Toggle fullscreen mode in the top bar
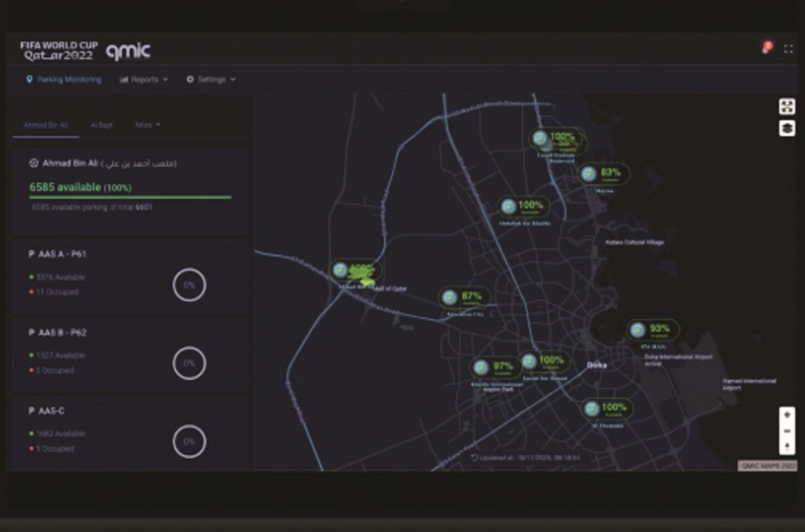Image resolution: width=805 pixels, height=532 pixels. pyautogui.click(x=789, y=49)
